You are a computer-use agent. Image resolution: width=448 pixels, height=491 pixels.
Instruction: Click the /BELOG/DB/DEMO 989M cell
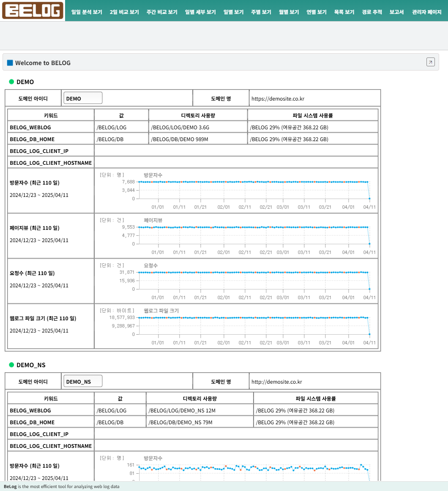pyautogui.click(x=198, y=139)
